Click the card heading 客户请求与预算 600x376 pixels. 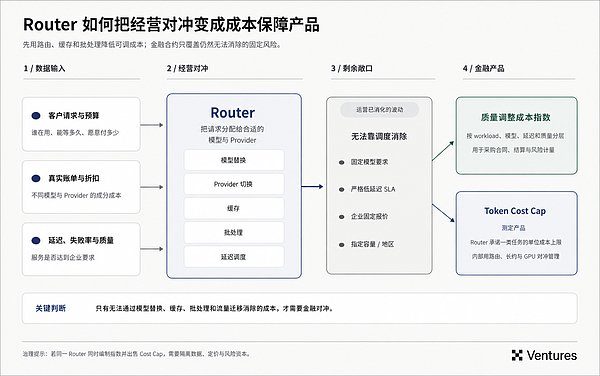point(73,116)
